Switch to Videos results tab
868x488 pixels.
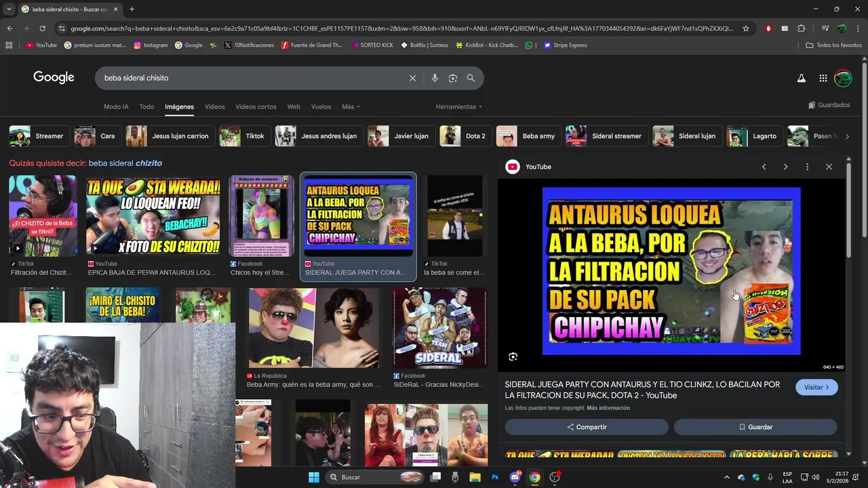[214, 106]
